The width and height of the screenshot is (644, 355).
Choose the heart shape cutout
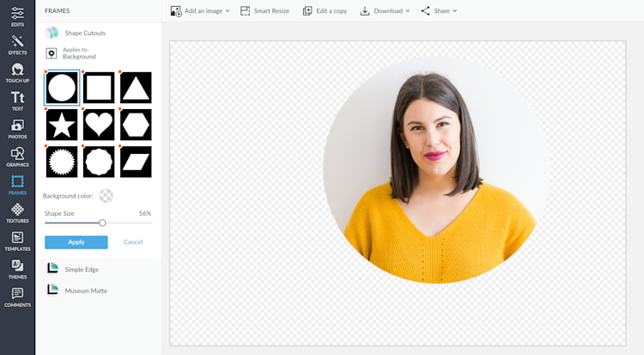point(99,125)
